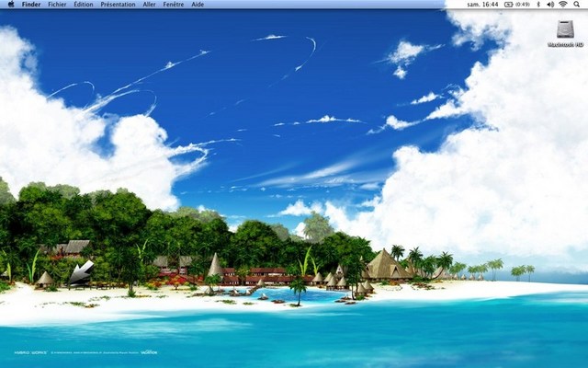Open the Présentation menu

tap(118, 5)
